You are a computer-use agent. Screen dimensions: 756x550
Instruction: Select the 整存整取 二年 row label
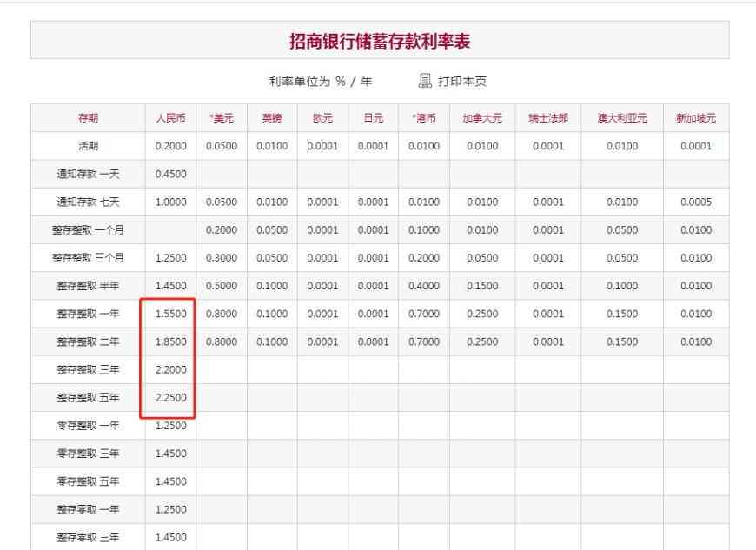89,341
